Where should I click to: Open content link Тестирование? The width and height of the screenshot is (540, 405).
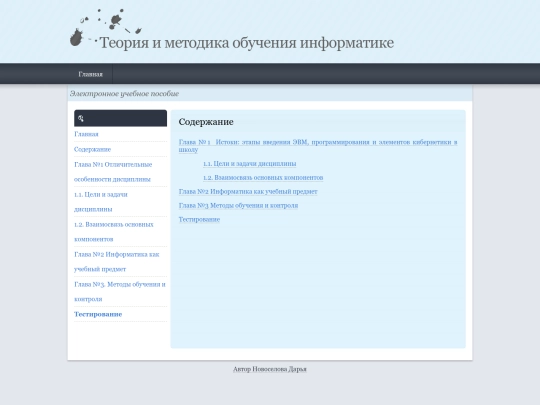point(199,219)
